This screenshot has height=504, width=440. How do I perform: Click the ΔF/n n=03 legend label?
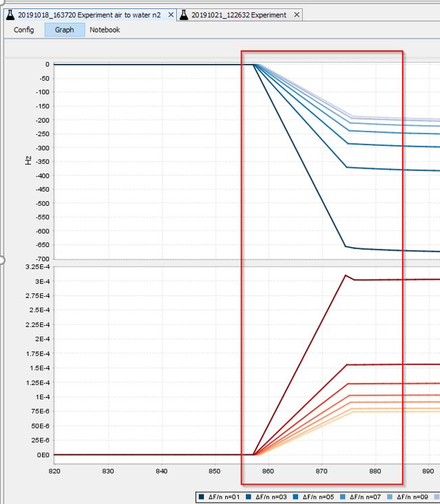[271, 497]
